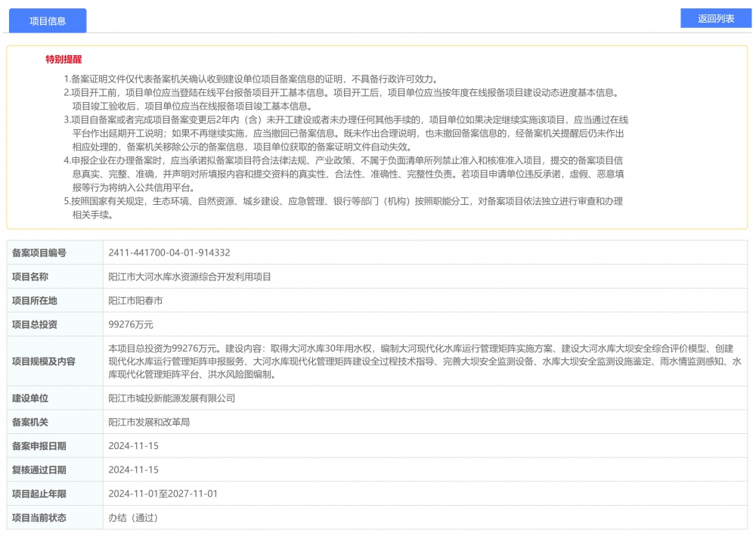Select the 项目当前状态 label cell
Viewport: 756px width, 536px height.
point(55,518)
